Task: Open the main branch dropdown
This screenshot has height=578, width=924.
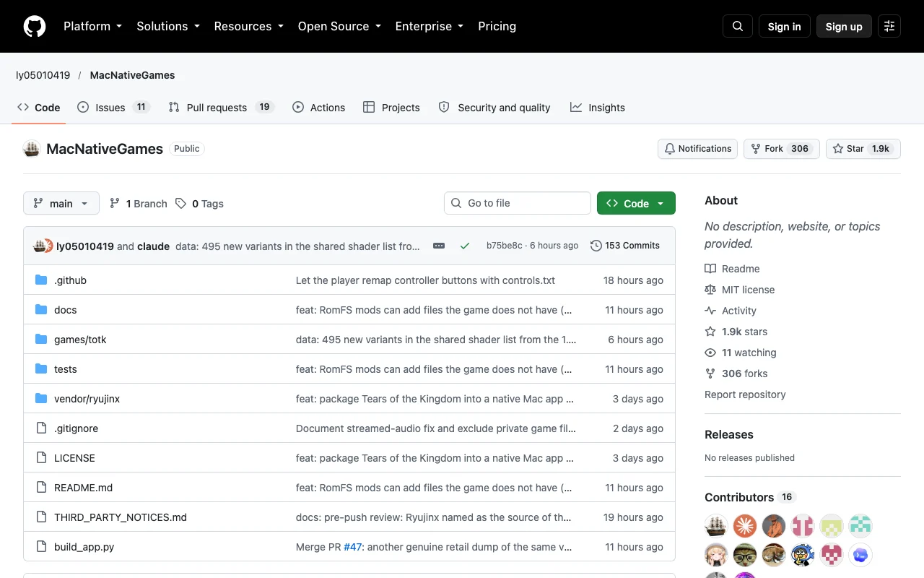Action: click(61, 204)
